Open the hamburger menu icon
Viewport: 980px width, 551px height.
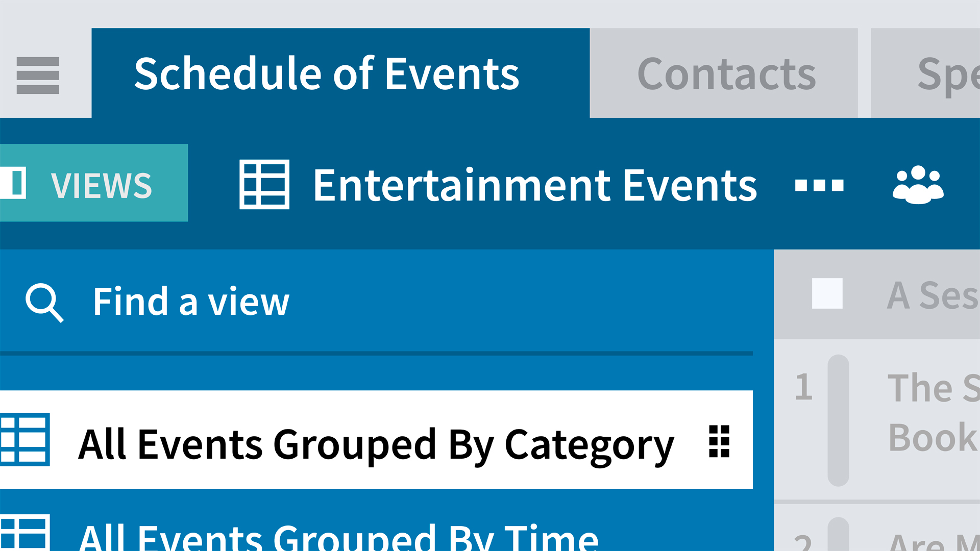coord(38,76)
